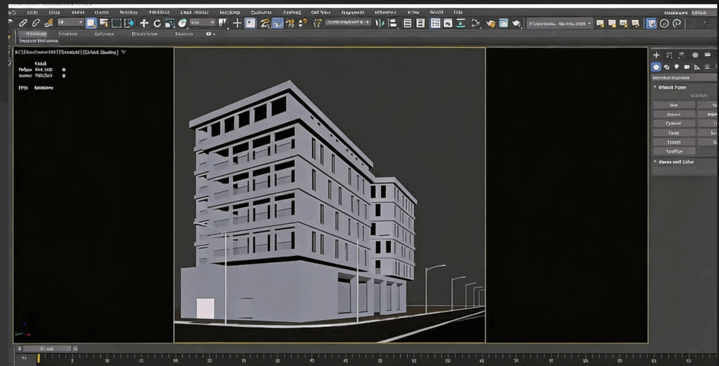
Task: Click the timeline frame marker at start
Action: (x=39, y=358)
